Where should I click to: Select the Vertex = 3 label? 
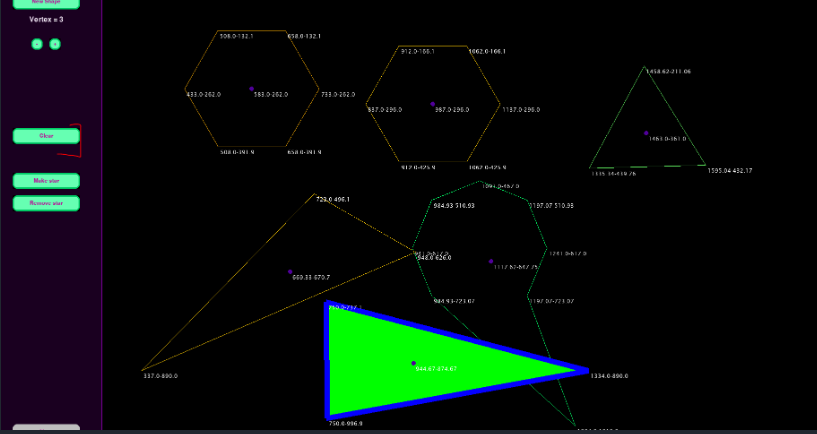coord(46,19)
